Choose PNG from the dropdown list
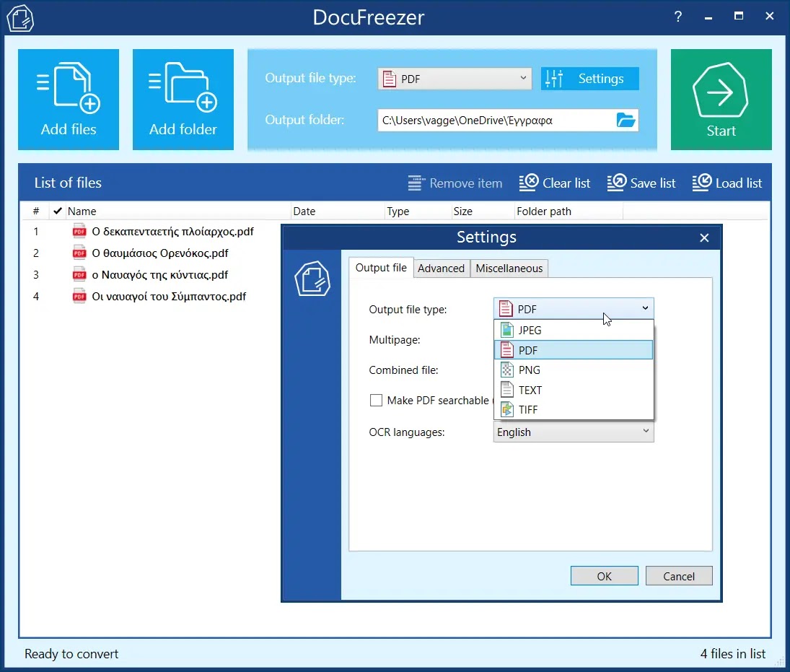Screen dimensions: 790x672 (x=574, y=370)
